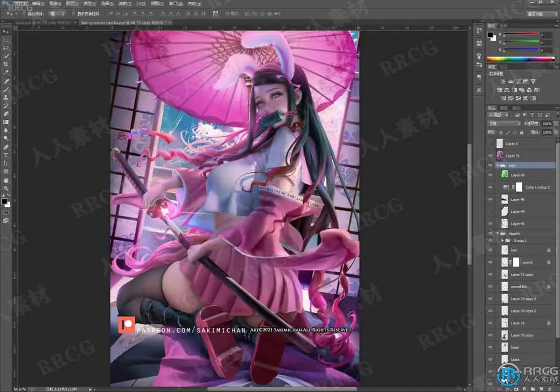Click the foreground color swatch in Color panel

[490, 35]
